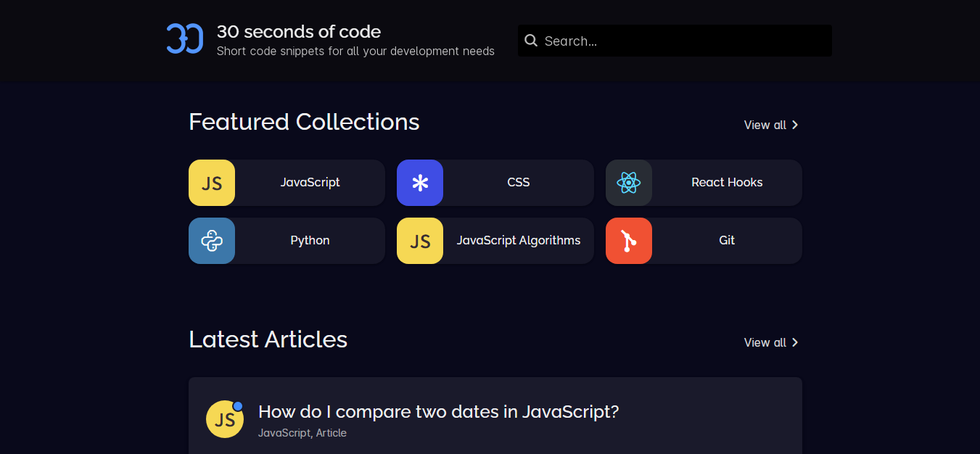Screen dimensions: 980x454
Task: Click the Latest Articles heading
Action: coord(268,339)
